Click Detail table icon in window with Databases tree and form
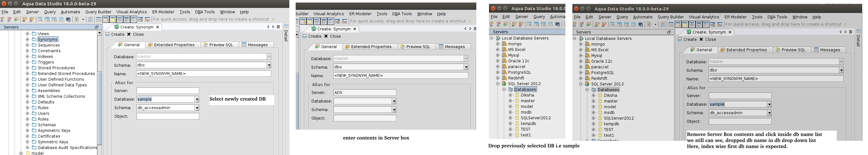Screen dimensions: 868x155 click(858, 31)
